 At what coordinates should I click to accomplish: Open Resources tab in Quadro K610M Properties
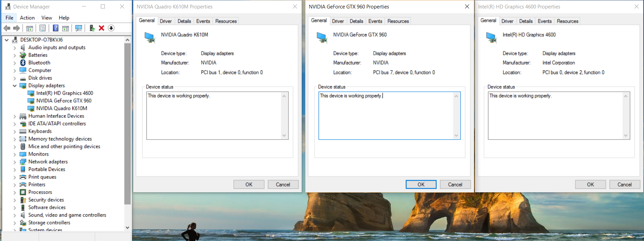pos(226,21)
